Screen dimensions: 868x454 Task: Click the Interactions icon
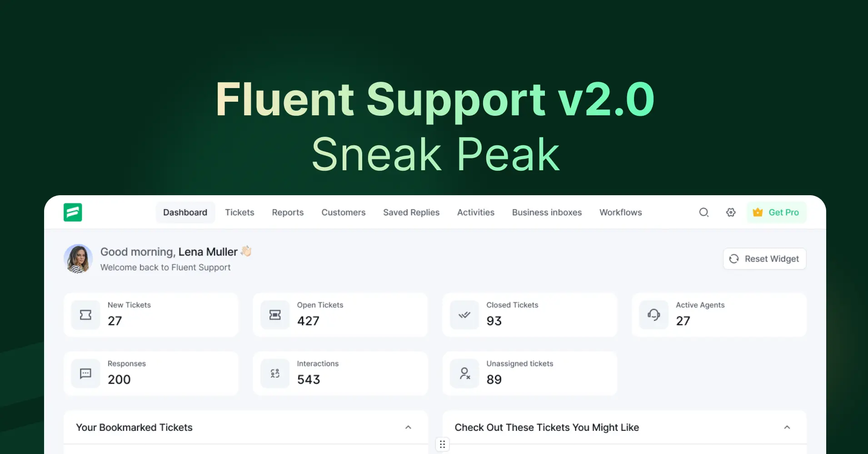(275, 373)
